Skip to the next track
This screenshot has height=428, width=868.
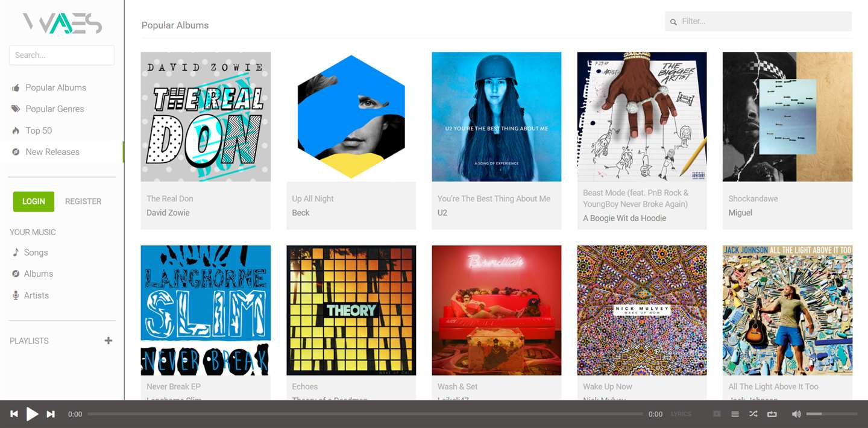(x=51, y=414)
